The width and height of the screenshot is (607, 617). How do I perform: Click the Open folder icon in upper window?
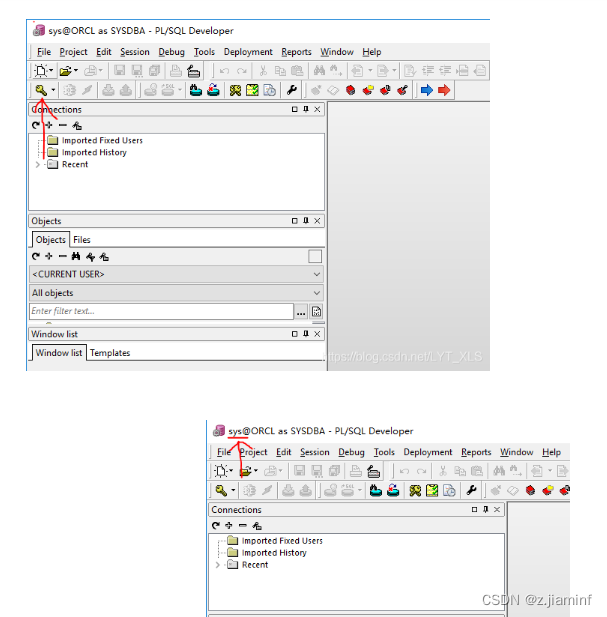(65, 71)
